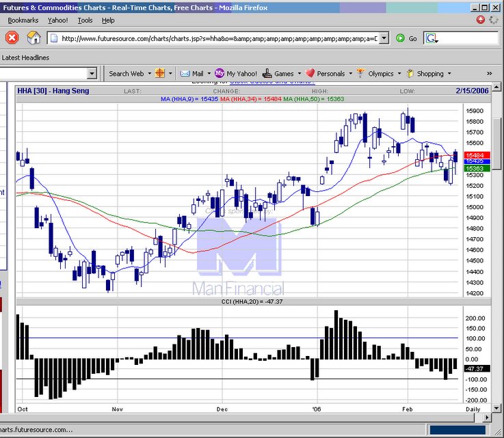
Task: Click the red 15484 price tag
Action: [x=477, y=155]
